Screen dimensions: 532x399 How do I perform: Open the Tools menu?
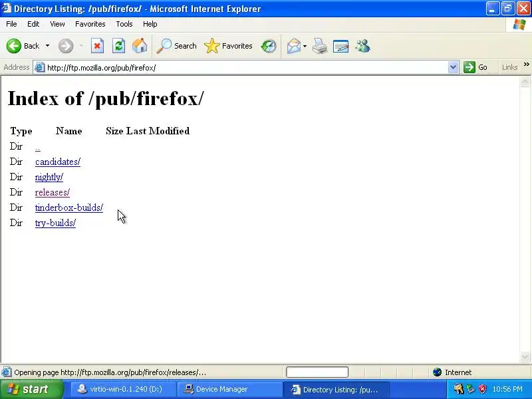(124, 24)
